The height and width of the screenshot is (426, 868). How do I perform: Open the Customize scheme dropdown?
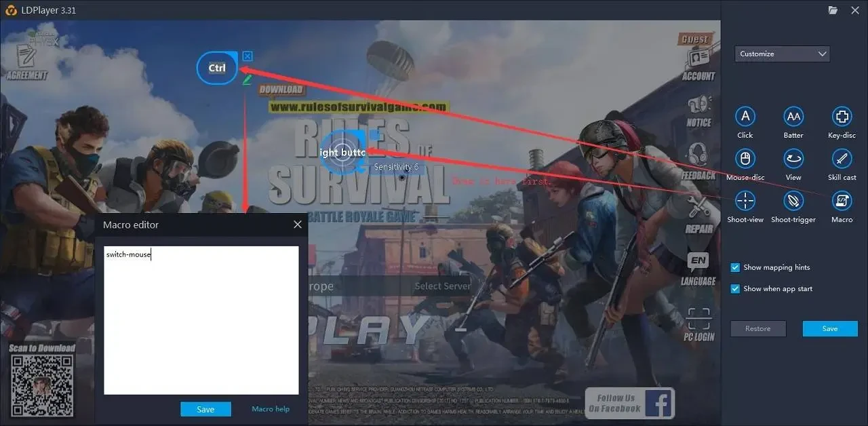pos(782,54)
